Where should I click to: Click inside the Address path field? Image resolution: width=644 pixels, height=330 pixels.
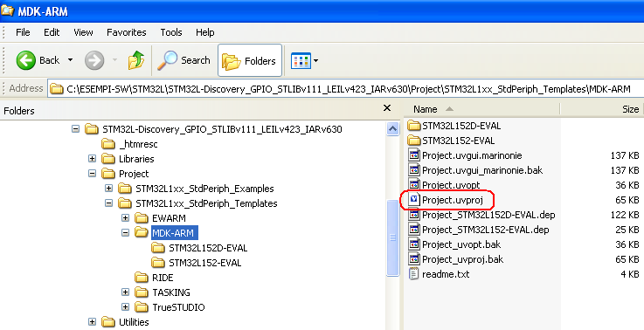pos(346,89)
